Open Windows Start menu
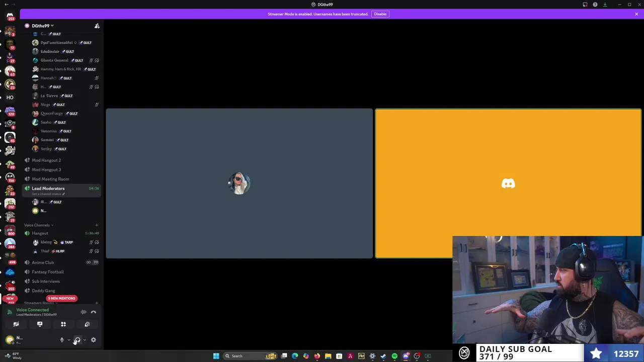This screenshot has width=644, height=362. point(216,356)
